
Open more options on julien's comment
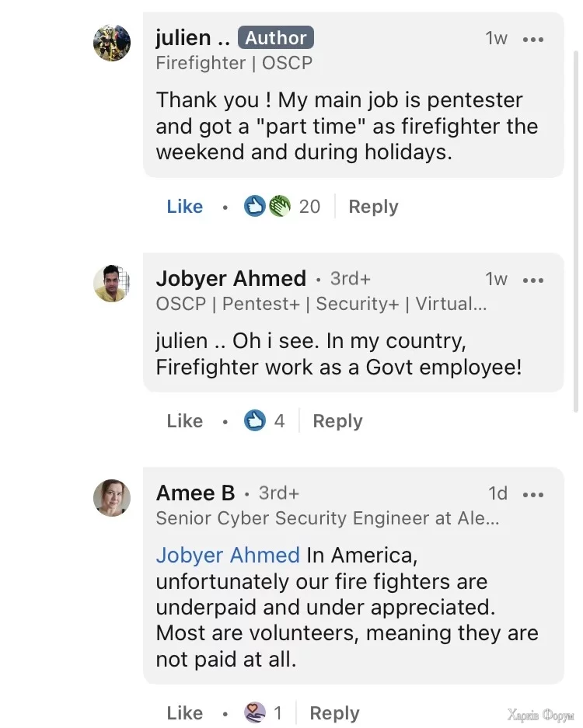[x=533, y=39]
